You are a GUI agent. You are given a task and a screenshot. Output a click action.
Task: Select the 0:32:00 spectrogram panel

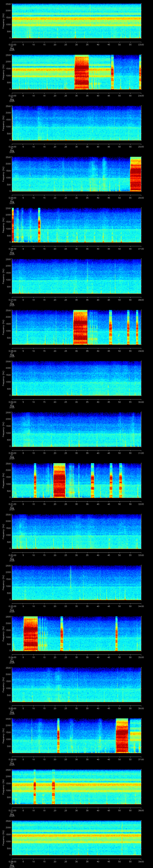[77, 531]
